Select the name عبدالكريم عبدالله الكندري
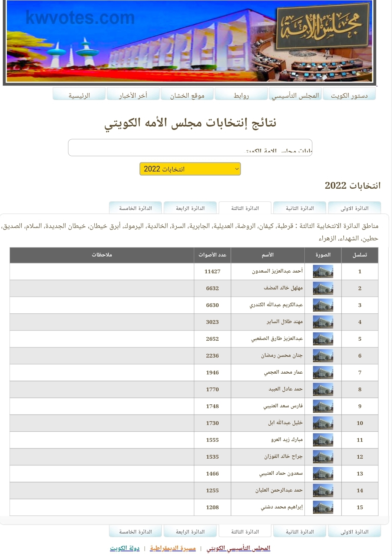The image size is (392, 556). point(276,305)
